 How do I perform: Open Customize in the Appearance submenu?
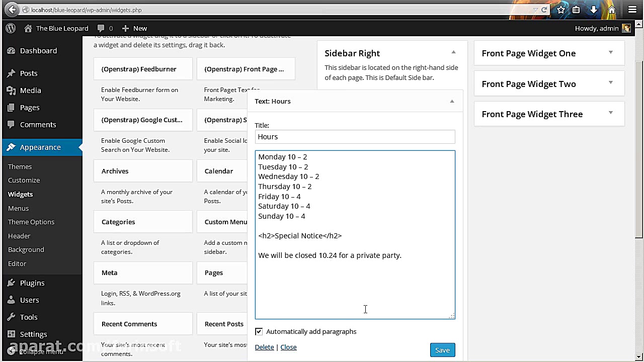(24, 180)
